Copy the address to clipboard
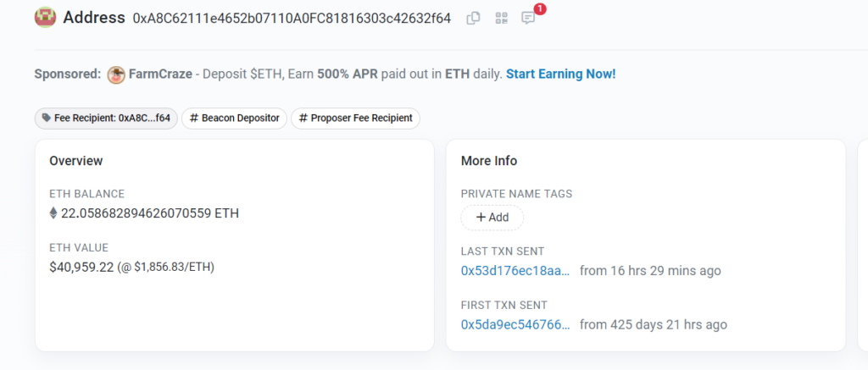This screenshot has height=370, width=868. coord(473,19)
